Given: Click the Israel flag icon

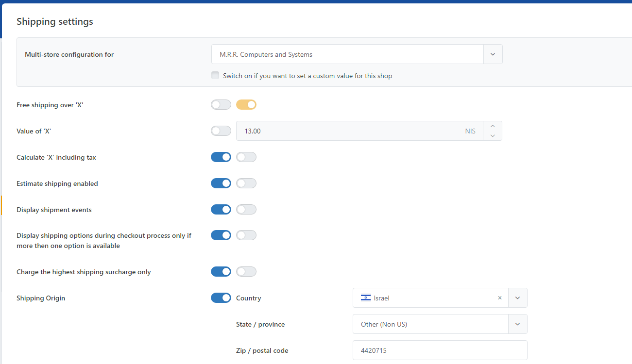Looking at the screenshot, I should coord(365,298).
